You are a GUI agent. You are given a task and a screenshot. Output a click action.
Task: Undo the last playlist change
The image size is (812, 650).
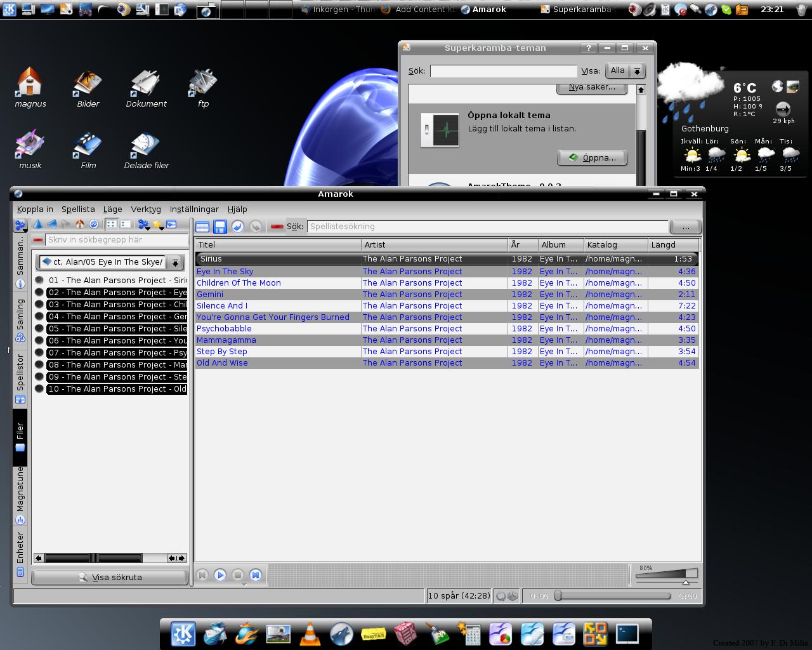tap(238, 227)
